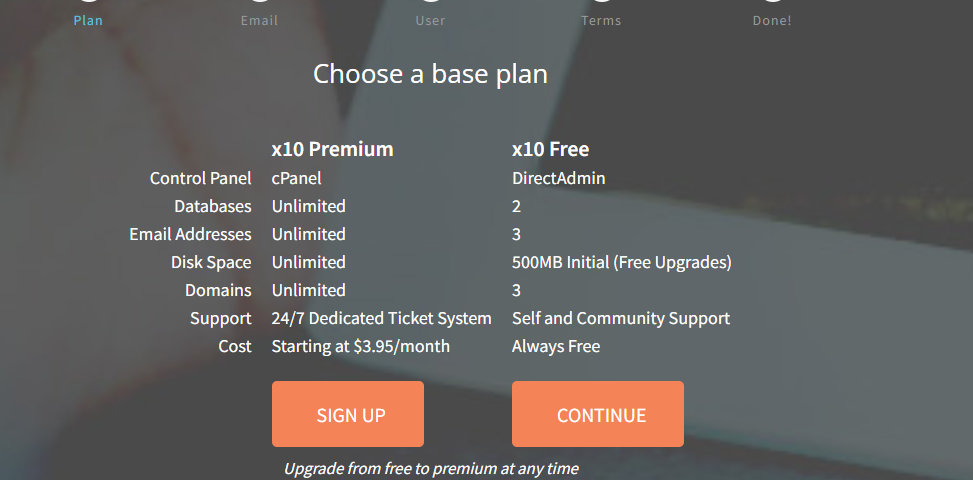Click the Control Panel row label
The height and width of the screenshot is (480, 973).
[200, 179]
